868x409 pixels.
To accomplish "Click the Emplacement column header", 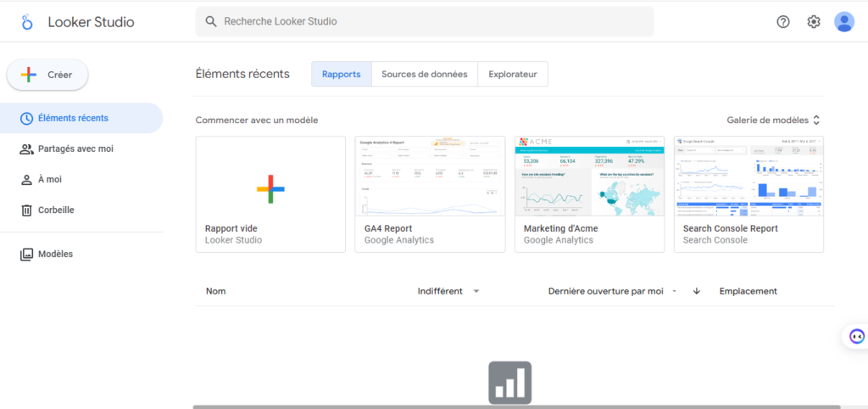I will (x=748, y=291).
